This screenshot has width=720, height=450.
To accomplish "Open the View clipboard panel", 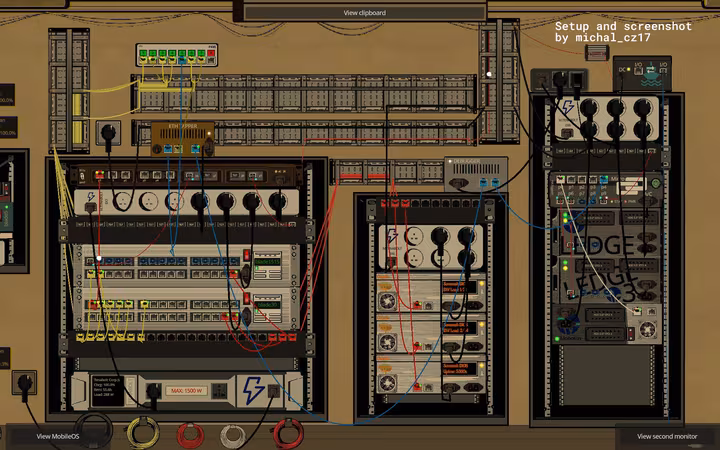I will 365,12.
